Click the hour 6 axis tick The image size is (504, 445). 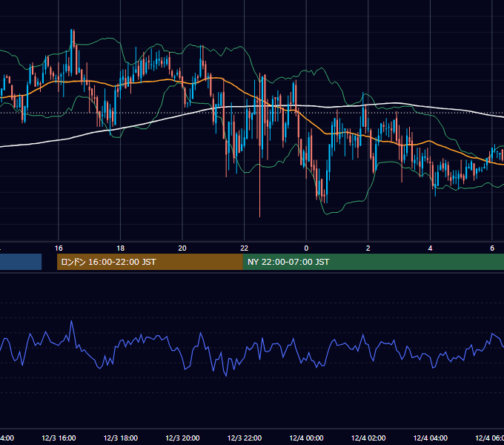coord(492,248)
